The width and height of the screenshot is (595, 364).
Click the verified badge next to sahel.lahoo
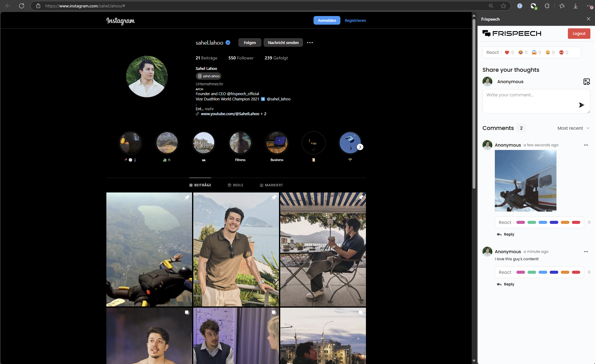228,42
